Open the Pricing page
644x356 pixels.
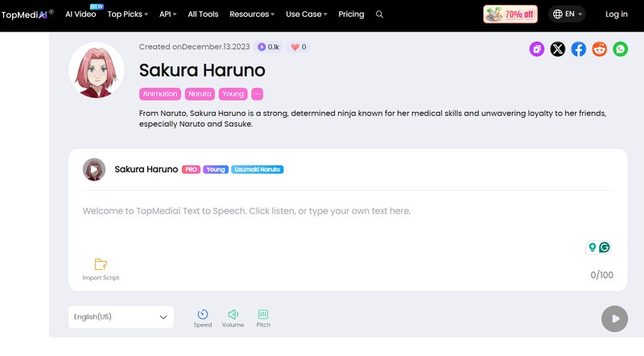pyautogui.click(x=351, y=14)
